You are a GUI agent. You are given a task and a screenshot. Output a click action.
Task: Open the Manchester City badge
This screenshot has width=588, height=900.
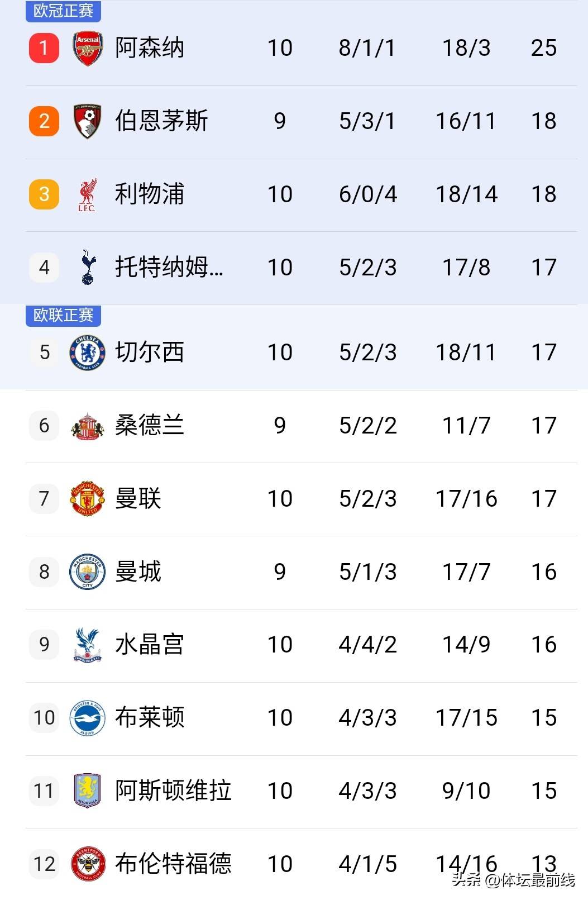pyautogui.click(x=88, y=572)
